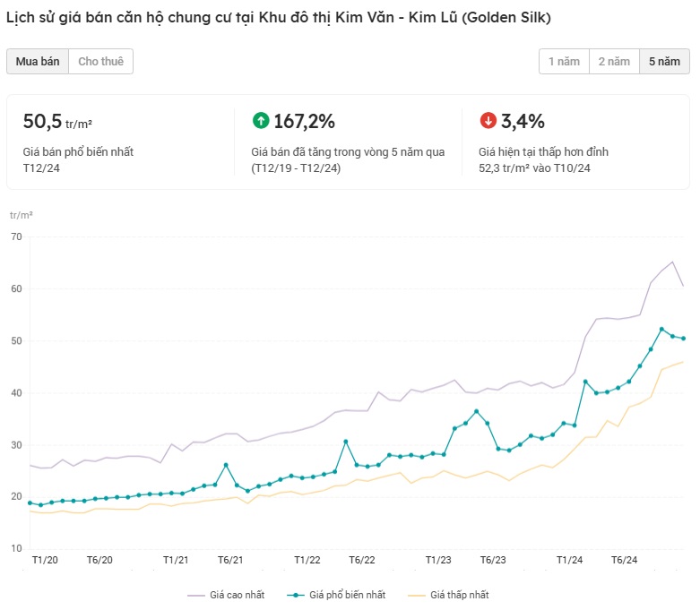Click the first teal data point of the chart
Viewport: 700px width, 610px height.
click(30, 503)
